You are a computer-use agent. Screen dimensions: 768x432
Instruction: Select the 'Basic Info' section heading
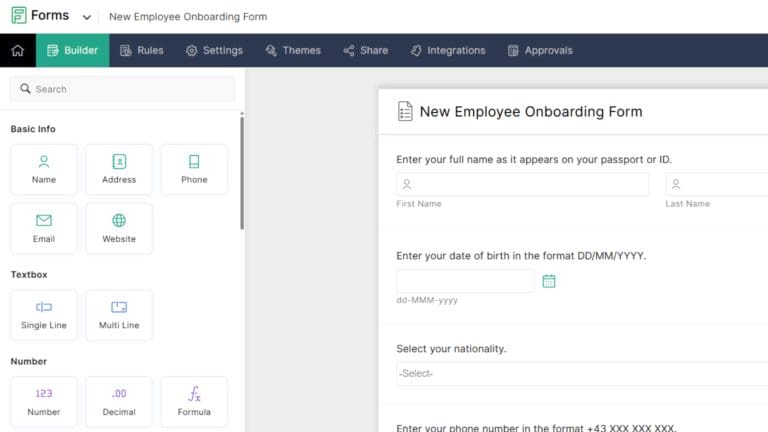tap(33, 129)
